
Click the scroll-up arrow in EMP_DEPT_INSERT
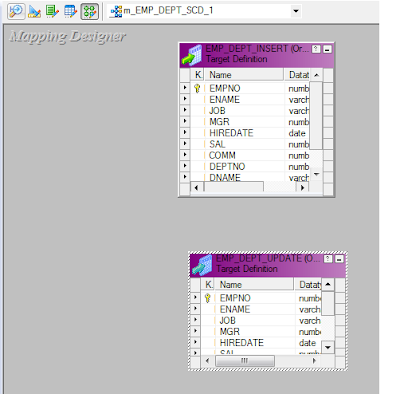(316, 75)
